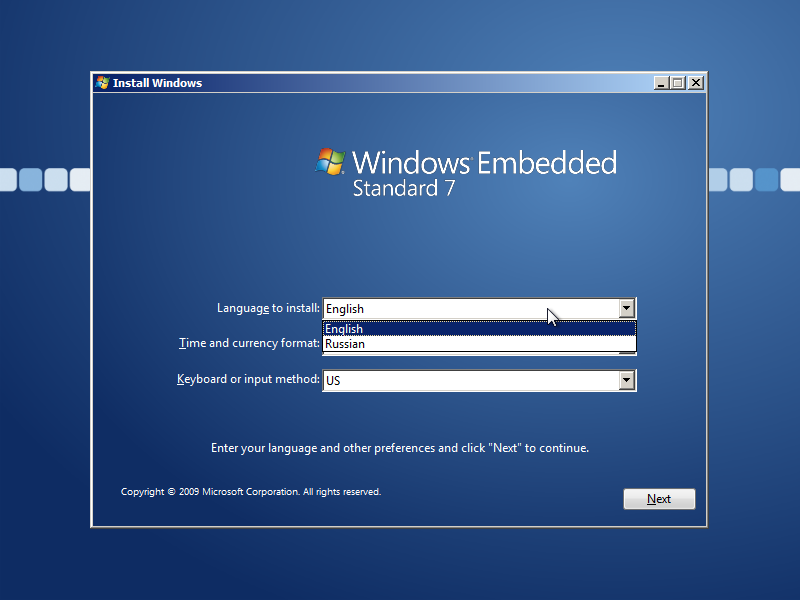
Task: Collapse the Language to install dropdown arrow
Action: pyautogui.click(x=627, y=308)
